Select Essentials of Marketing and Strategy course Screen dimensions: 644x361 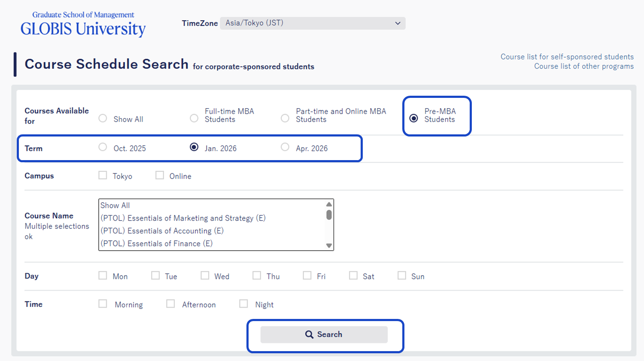(x=183, y=218)
